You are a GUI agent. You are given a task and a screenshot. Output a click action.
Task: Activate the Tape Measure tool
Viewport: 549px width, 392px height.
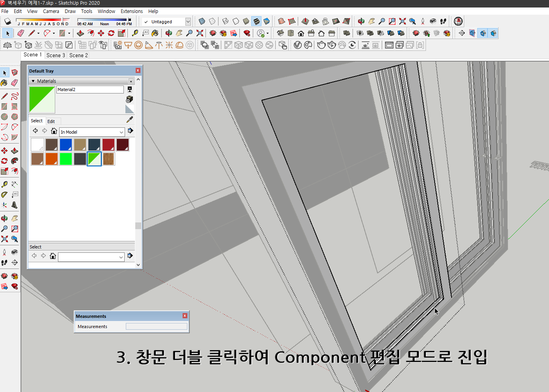tap(135, 33)
